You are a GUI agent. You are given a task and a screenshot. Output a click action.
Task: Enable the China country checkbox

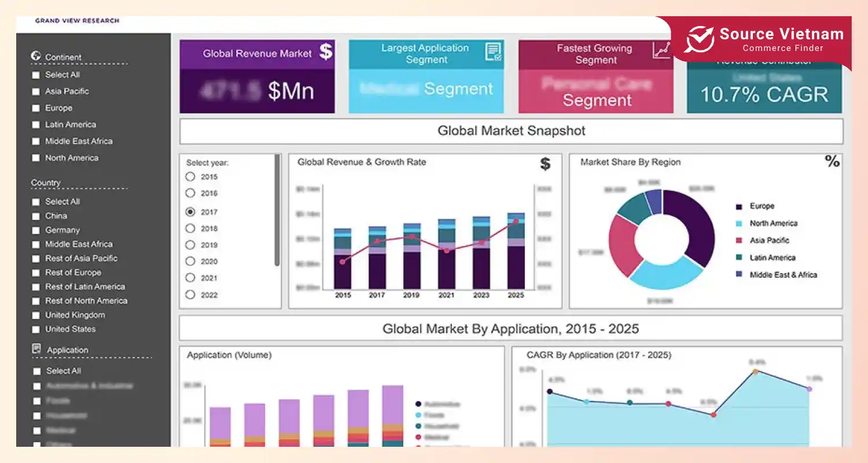(x=36, y=216)
